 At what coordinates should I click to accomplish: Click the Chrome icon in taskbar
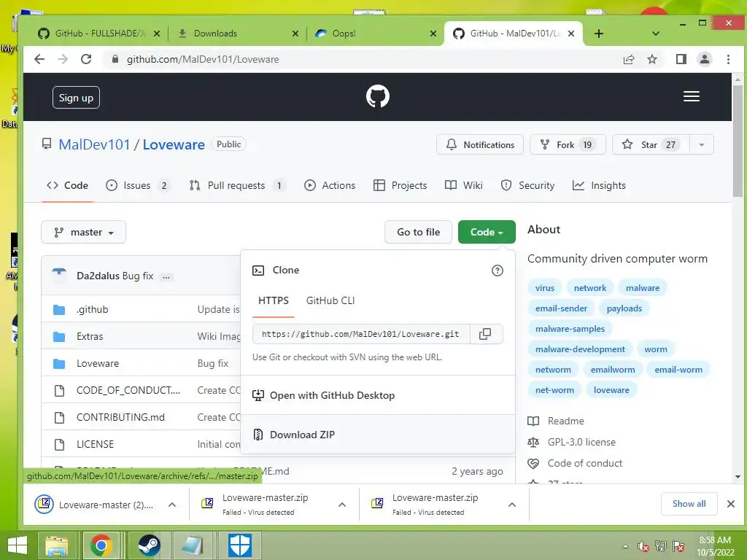tap(101, 545)
